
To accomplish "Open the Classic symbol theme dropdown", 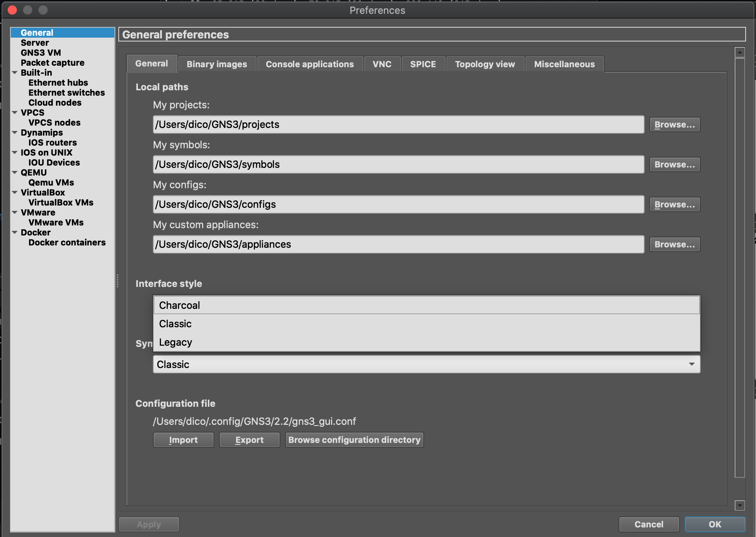I will [x=426, y=364].
